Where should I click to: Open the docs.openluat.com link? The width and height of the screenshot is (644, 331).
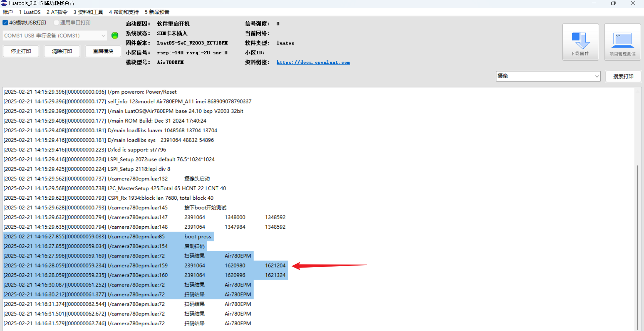pos(313,62)
